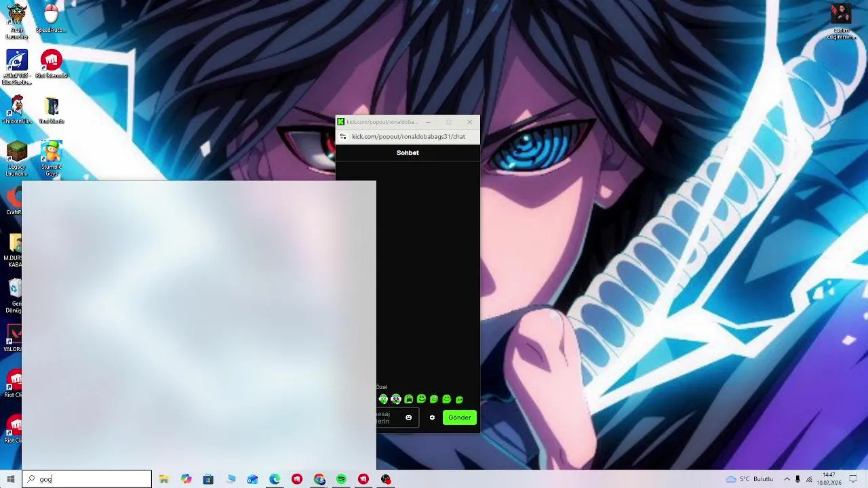Select Legacy Launcher Minecraft shortcut
Screen dimensions: 868x488
[17, 159]
